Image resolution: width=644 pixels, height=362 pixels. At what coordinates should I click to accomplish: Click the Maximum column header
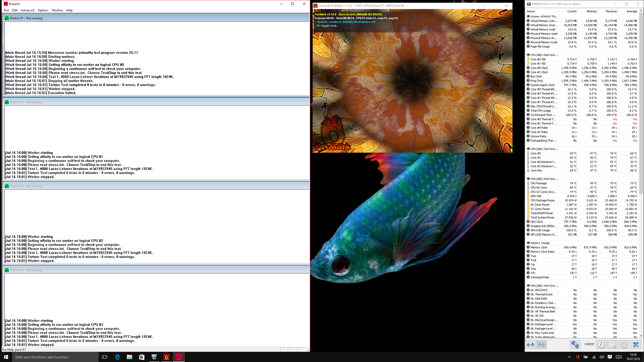tap(611, 11)
